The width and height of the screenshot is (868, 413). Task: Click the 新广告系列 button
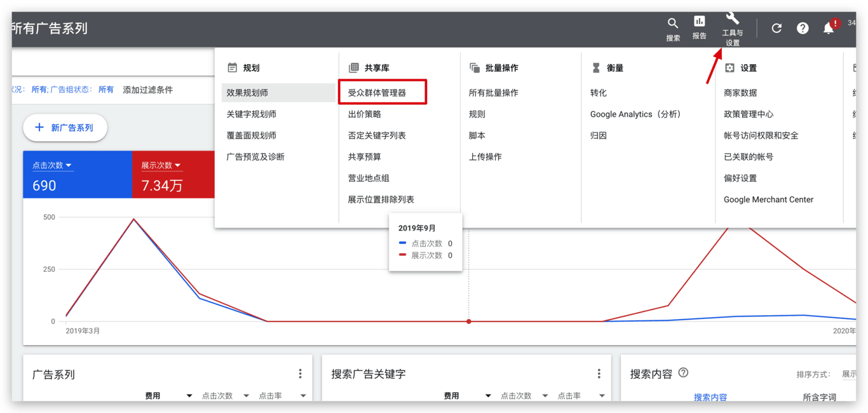[x=65, y=128]
